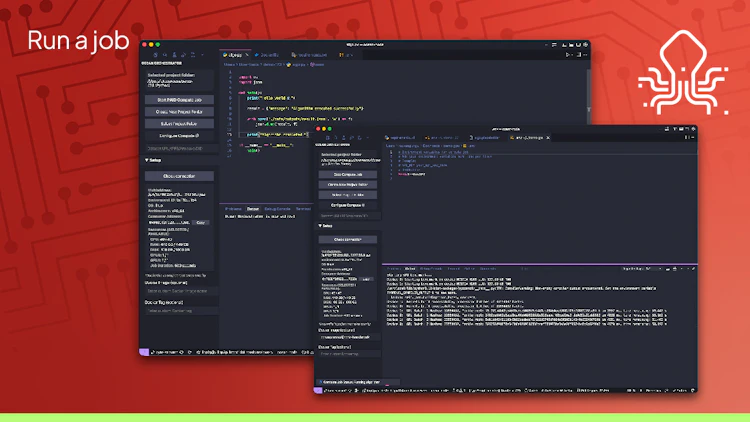Switch to second editor tab in back window

point(268,55)
